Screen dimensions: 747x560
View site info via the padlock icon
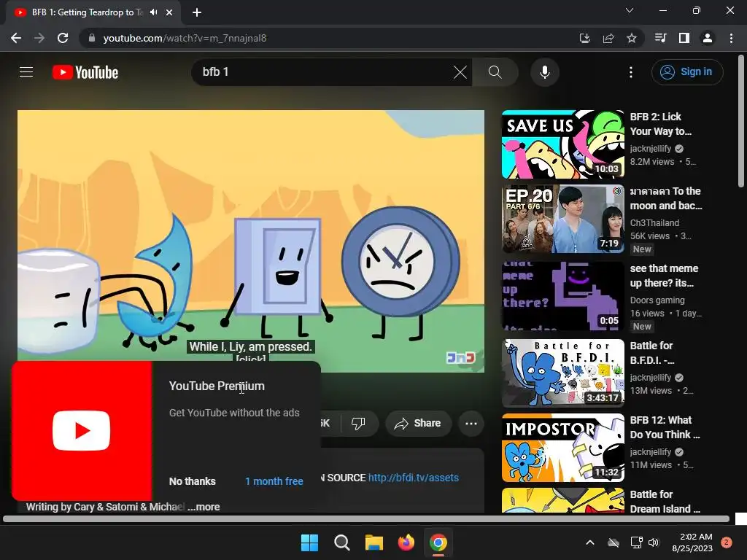(x=92, y=38)
